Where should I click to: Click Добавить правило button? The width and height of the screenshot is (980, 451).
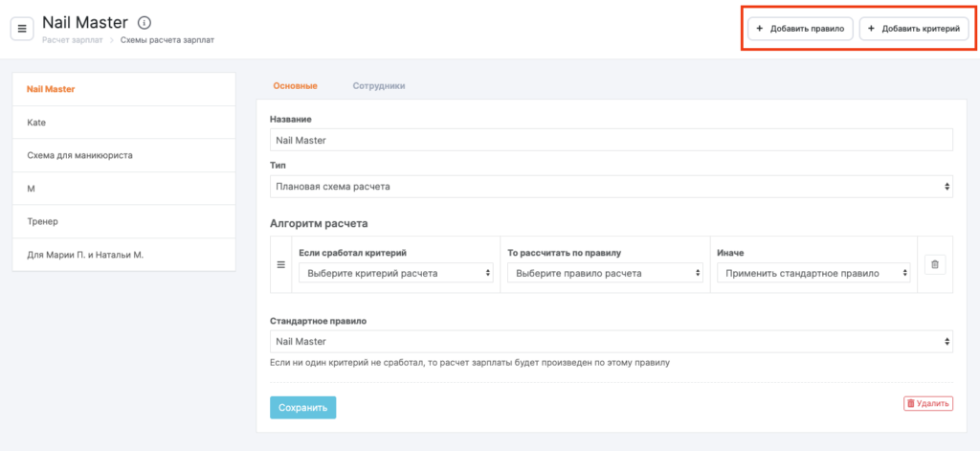pyautogui.click(x=800, y=29)
